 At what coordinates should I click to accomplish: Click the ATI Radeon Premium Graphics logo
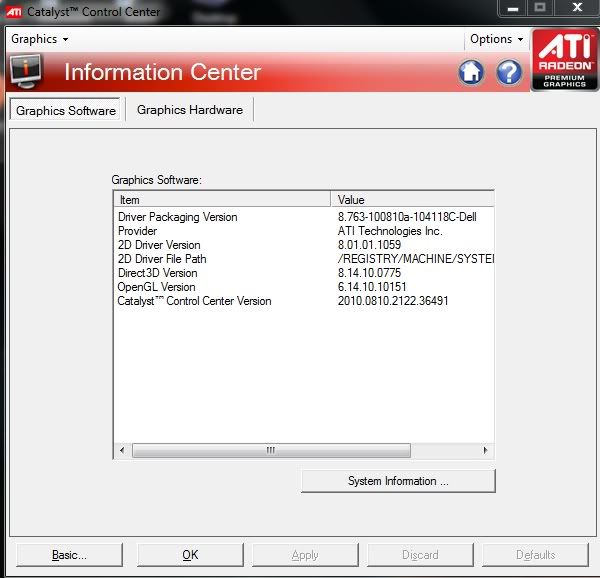tap(565, 60)
